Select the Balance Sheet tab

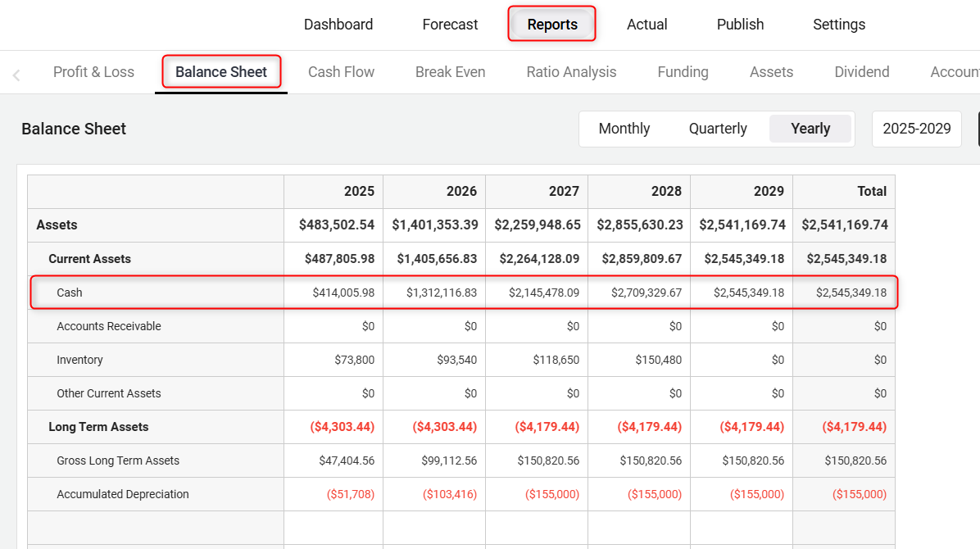tap(221, 72)
